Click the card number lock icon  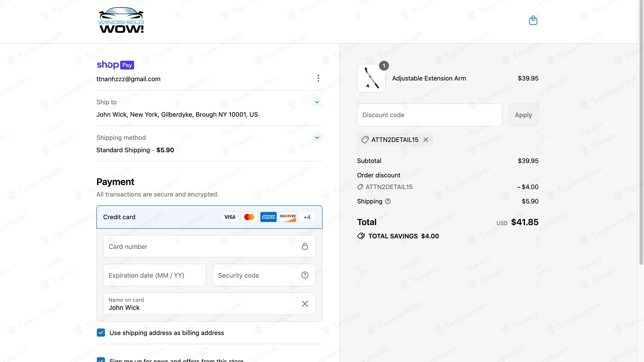[304, 246]
